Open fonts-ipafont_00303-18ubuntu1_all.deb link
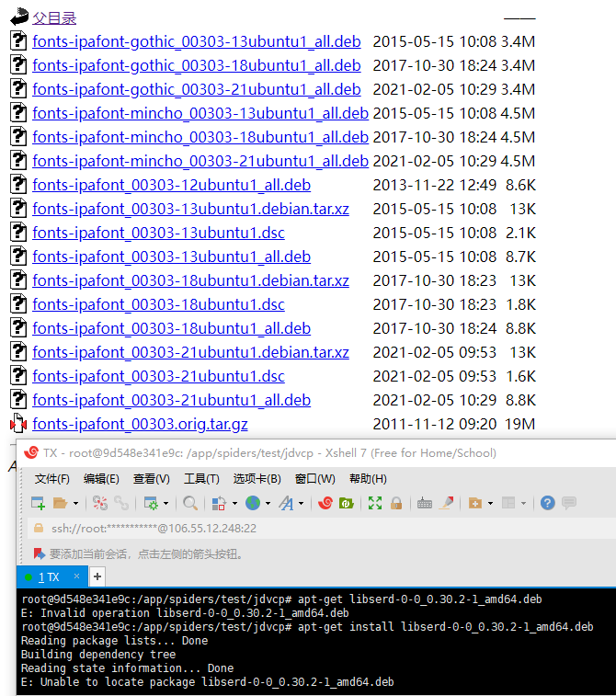The height and width of the screenshot is (696, 616). click(x=171, y=329)
